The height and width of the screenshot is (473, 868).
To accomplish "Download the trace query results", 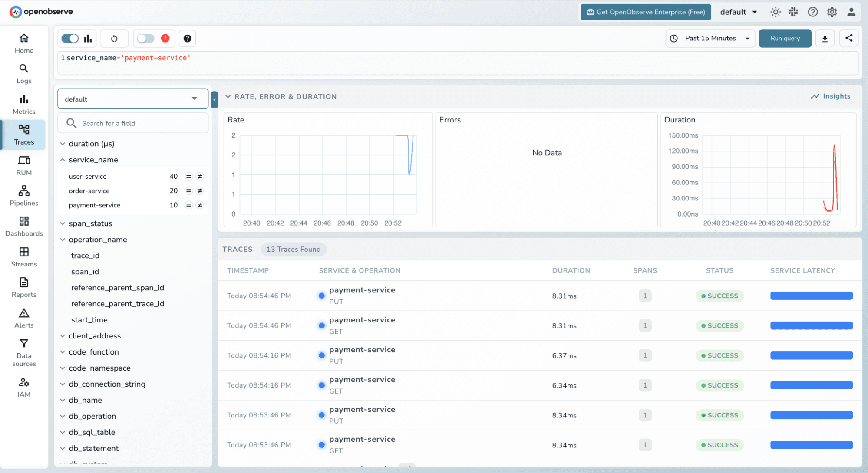I will (x=824, y=38).
